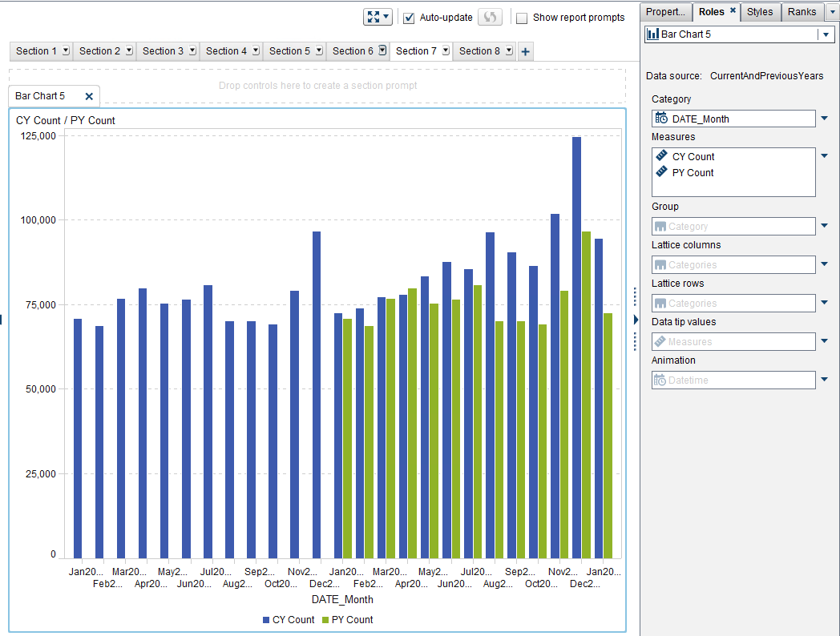Click the PY Count measure ruler icon
840x636 pixels.
click(661, 171)
